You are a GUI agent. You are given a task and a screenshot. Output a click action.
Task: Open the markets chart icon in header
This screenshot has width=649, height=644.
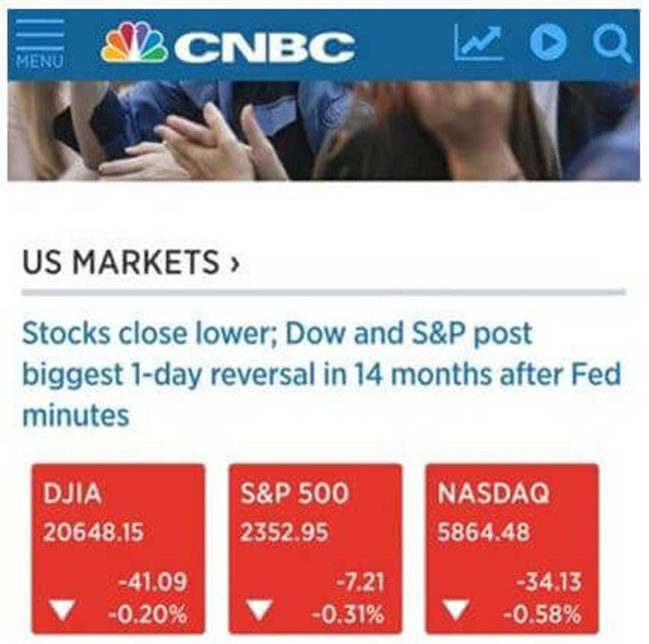click(479, 42)
